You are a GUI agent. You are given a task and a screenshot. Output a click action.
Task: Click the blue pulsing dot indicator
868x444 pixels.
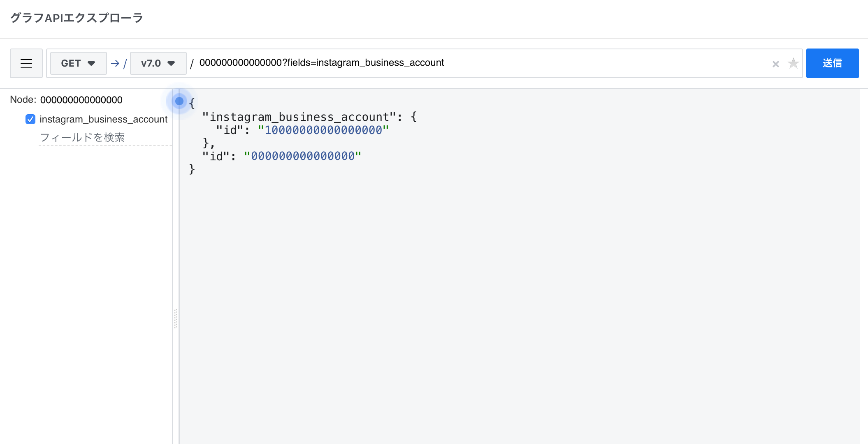pyautogui.click(x=179, y=101)
